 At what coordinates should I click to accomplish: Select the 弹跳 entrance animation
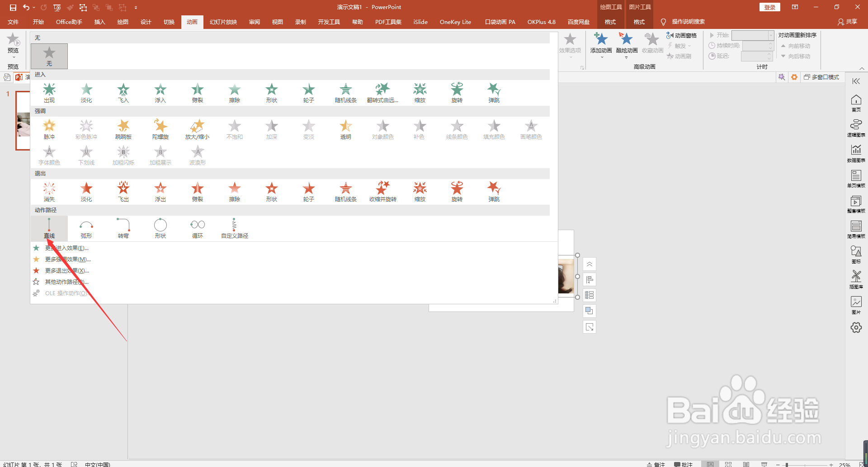click(x=494, y=93)
